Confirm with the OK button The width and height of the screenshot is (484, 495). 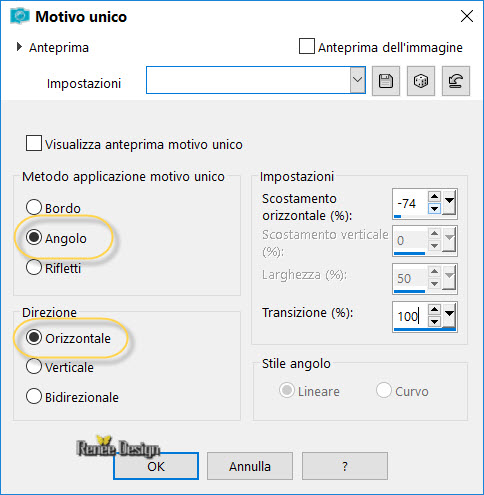(x=156, y=466)
